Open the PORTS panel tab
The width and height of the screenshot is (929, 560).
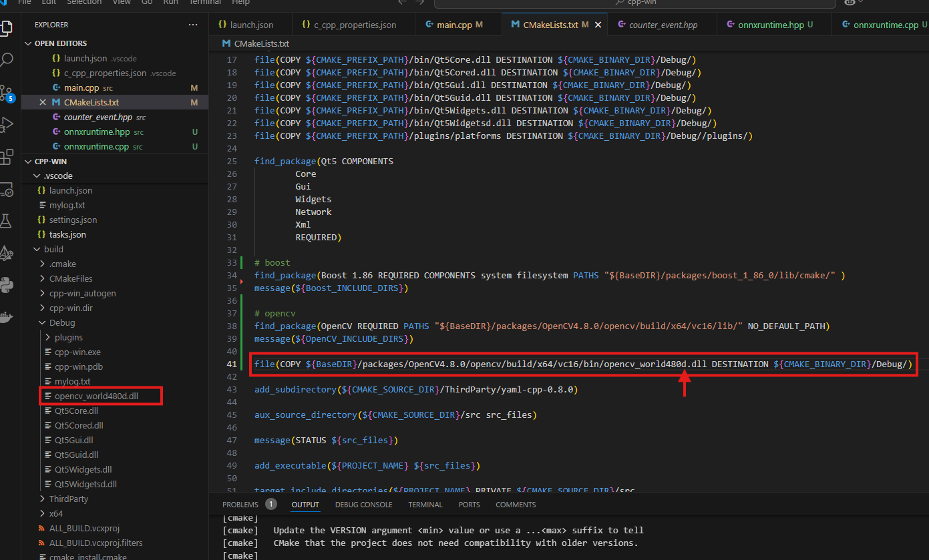point(470,505)
